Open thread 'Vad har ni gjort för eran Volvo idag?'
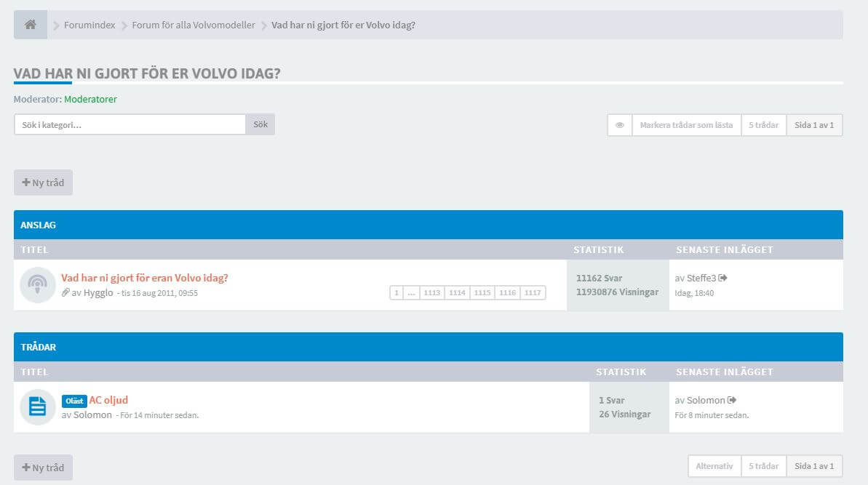This screenshot has width=868, height=485. (x=145, y=278)
